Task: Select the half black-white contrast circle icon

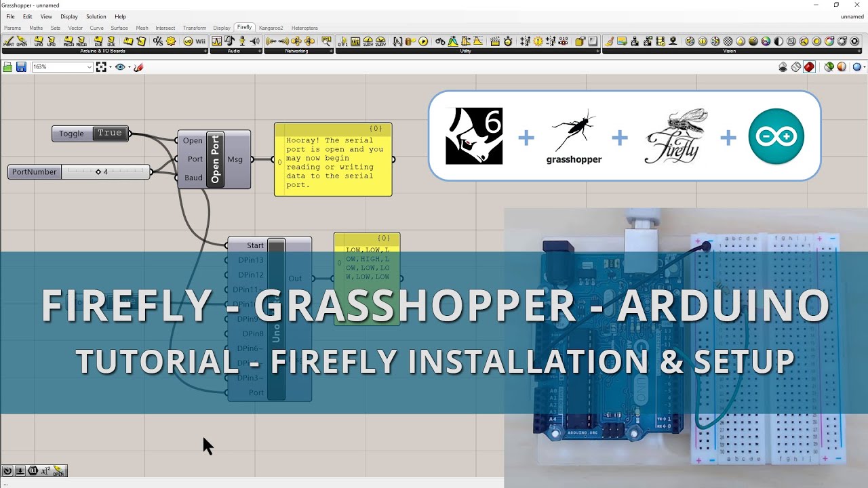Action: click(778, 41)
